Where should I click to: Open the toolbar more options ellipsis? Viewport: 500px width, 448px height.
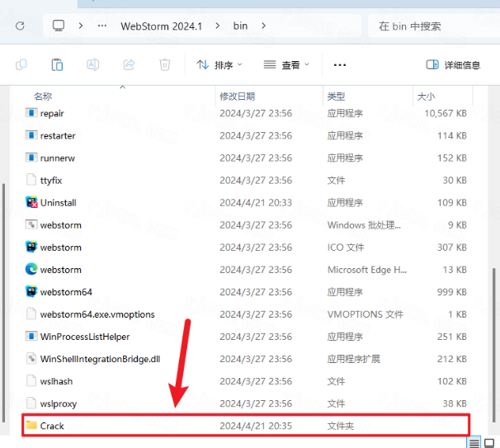point(340,65)
